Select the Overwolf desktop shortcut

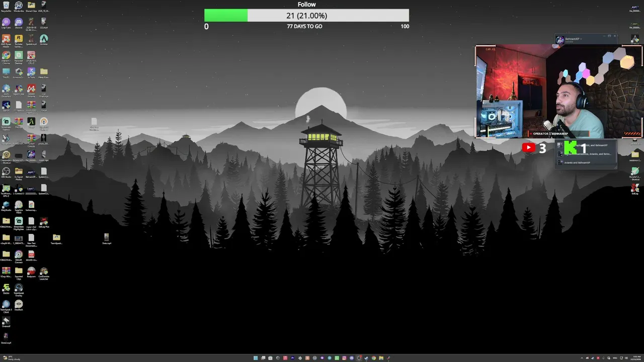pyautogui.click(x=6, y=322)
